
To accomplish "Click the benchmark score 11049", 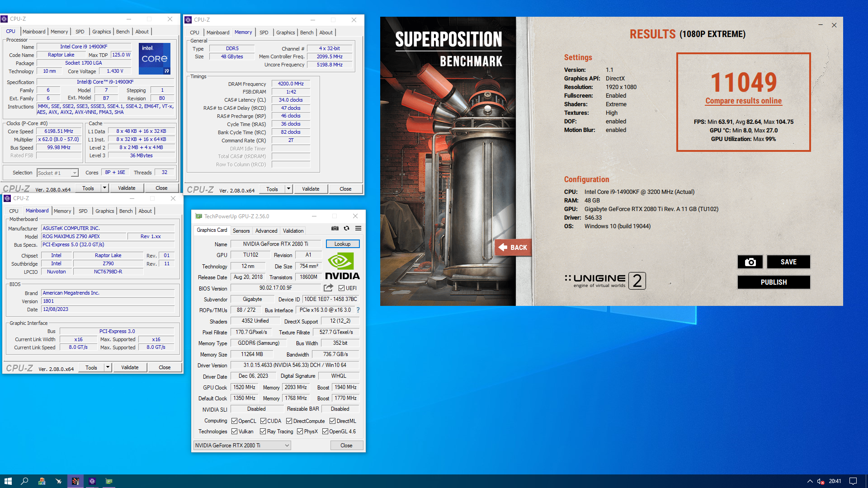I will pos(744,82).
